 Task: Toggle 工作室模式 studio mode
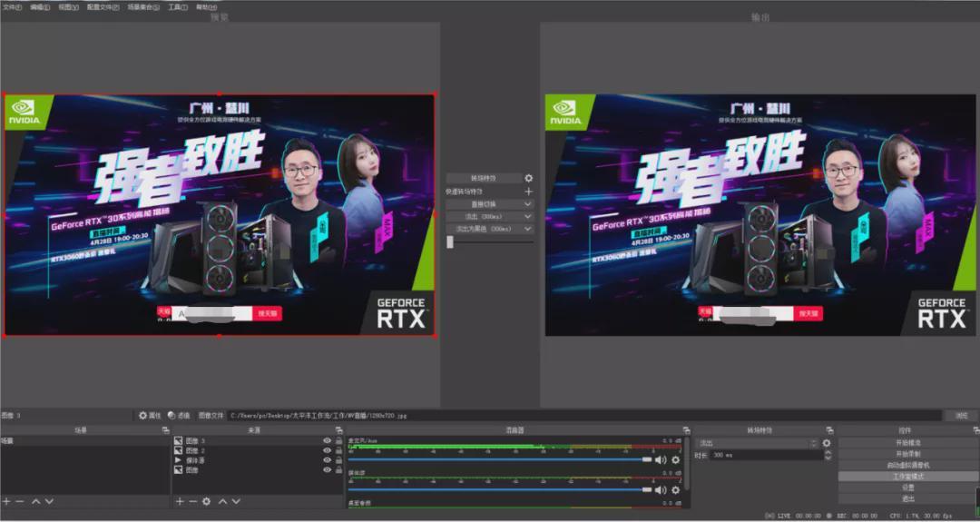point(908,477)
